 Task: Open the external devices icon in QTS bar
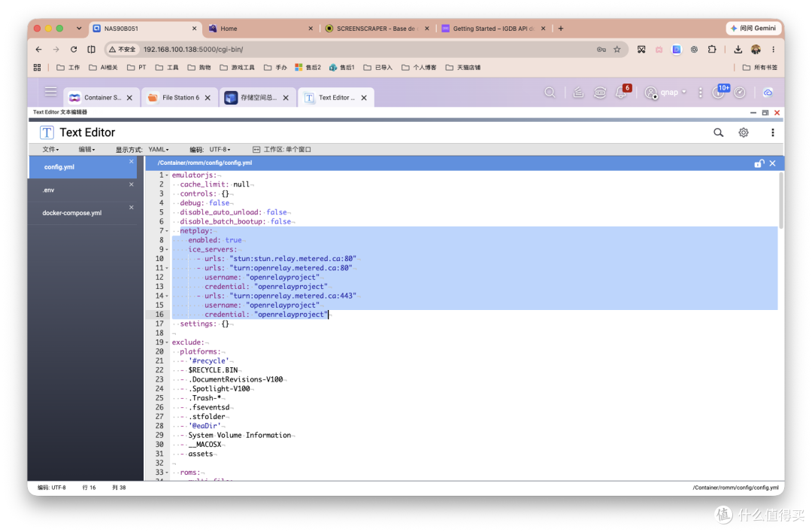pyautogui.click(x=600, y=93)
